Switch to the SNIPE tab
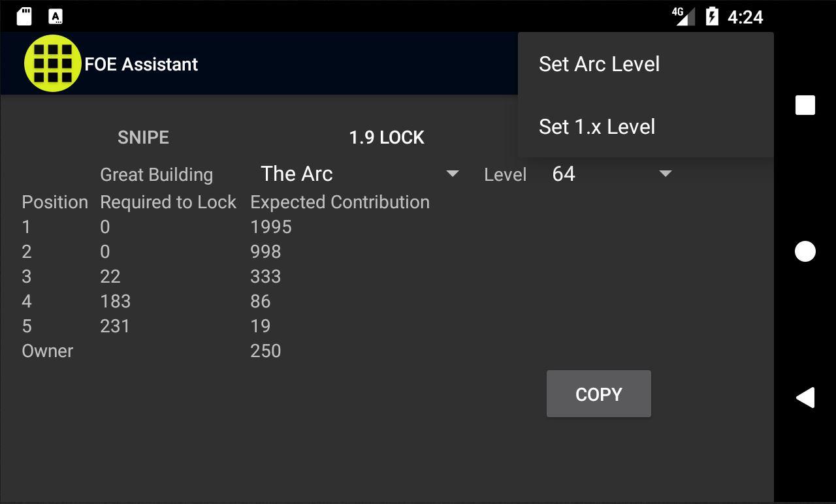The width and height of the screenshot is (836, 504). (143, 137)
